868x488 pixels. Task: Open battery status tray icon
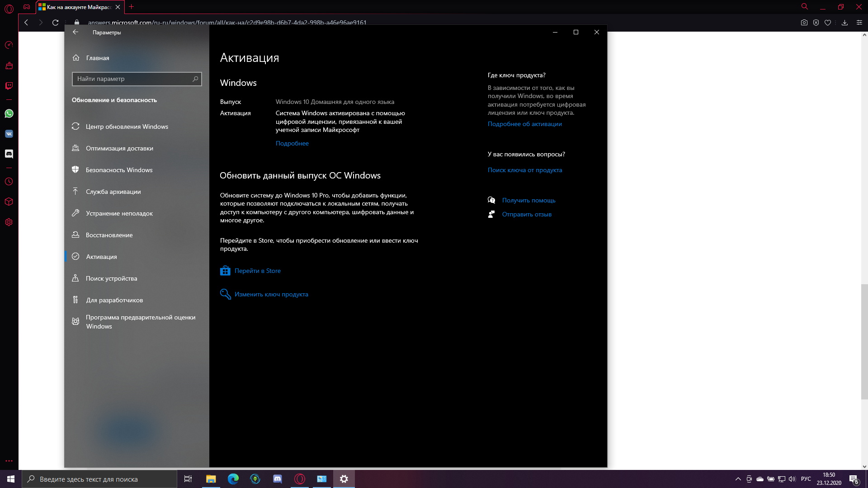pos(771,479)
